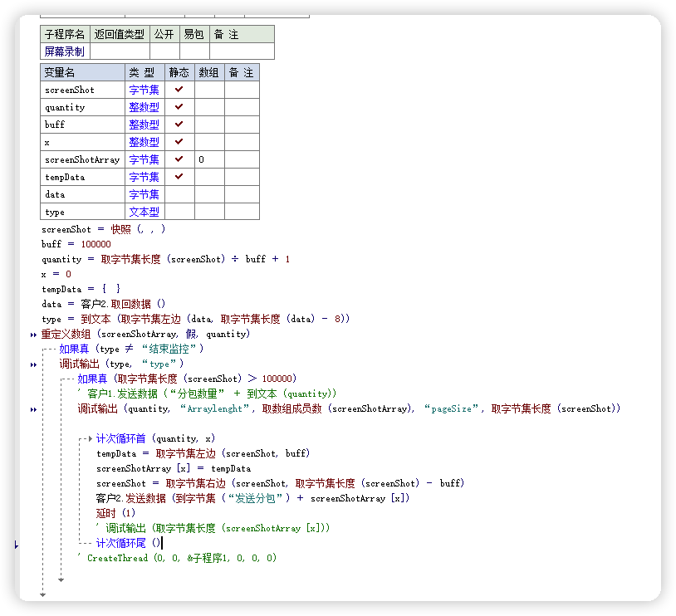Click the “Arraylenght” string

214,408
